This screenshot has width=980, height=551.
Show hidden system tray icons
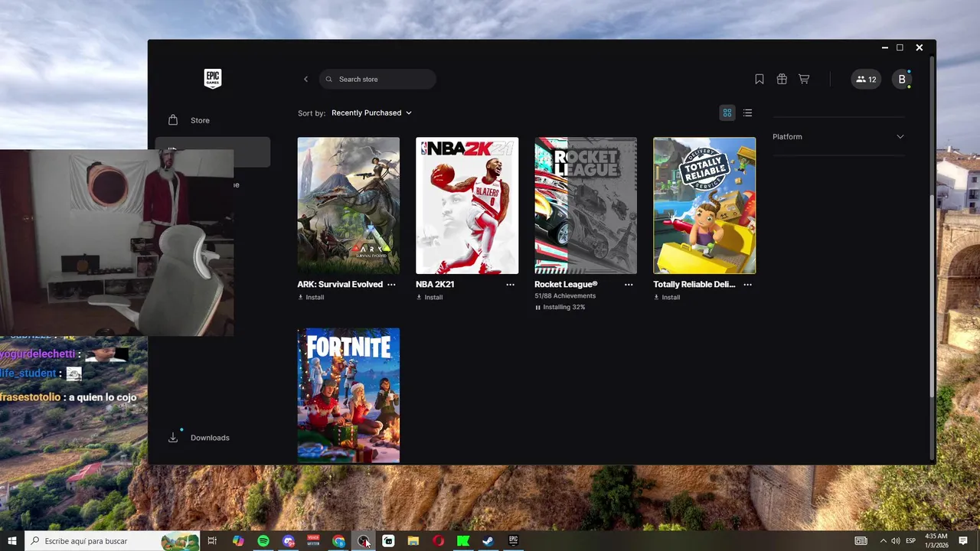click(883, 541)
